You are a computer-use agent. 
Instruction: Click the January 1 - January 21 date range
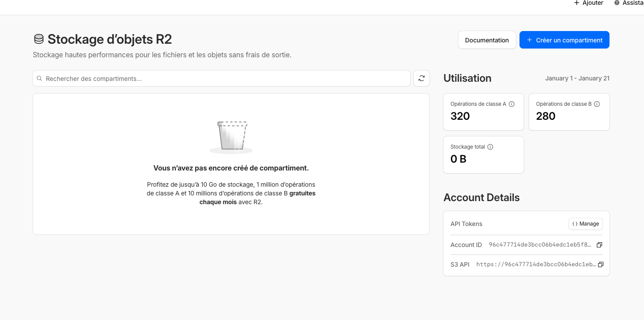[577, 79]
